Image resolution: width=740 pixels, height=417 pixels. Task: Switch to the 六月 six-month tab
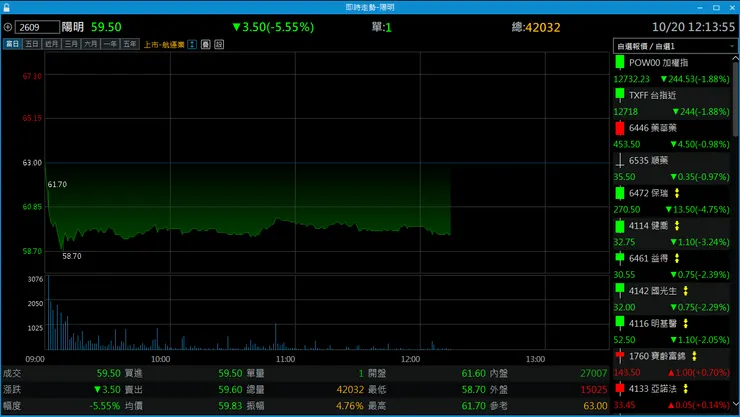tap(91, 44)
